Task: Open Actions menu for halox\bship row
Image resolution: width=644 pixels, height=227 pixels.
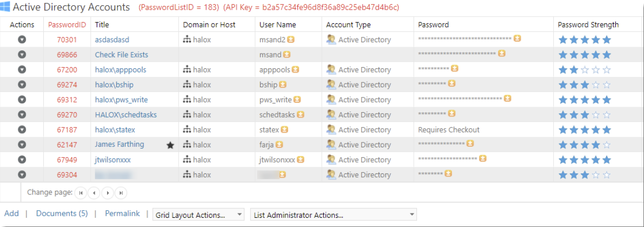Action: pyautogui.click(x=22, y=85)
